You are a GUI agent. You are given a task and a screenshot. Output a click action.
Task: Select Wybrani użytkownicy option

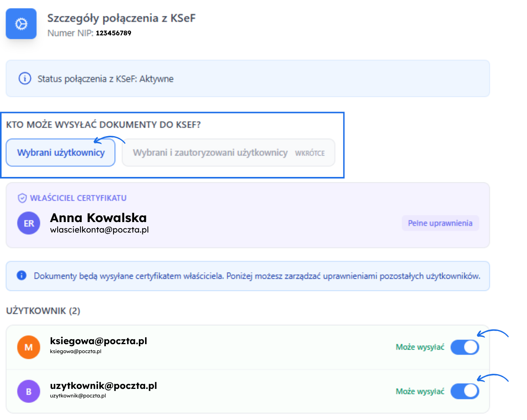tap(61, 152)
